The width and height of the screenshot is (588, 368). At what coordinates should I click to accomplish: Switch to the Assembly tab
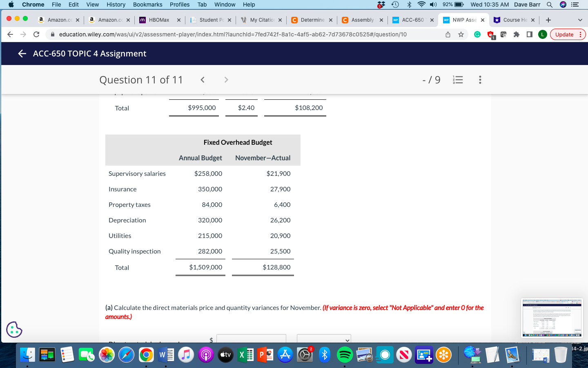363,20
